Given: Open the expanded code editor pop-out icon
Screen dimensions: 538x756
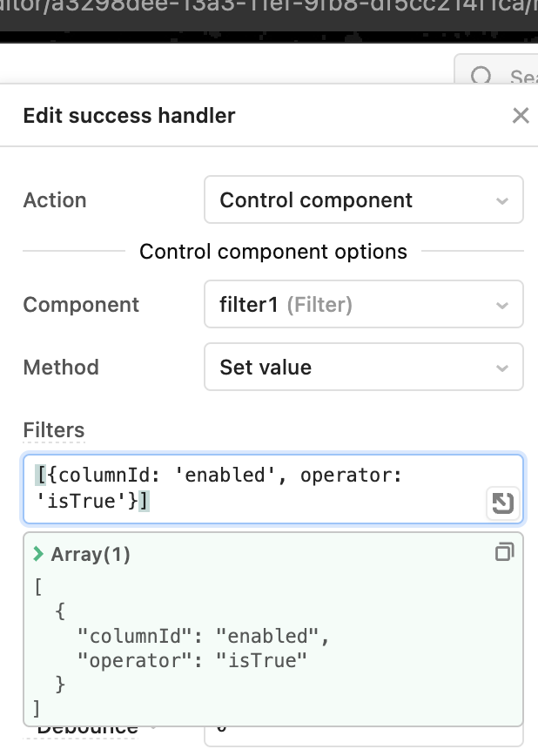Looking at the screenshot, I should 502,504.
